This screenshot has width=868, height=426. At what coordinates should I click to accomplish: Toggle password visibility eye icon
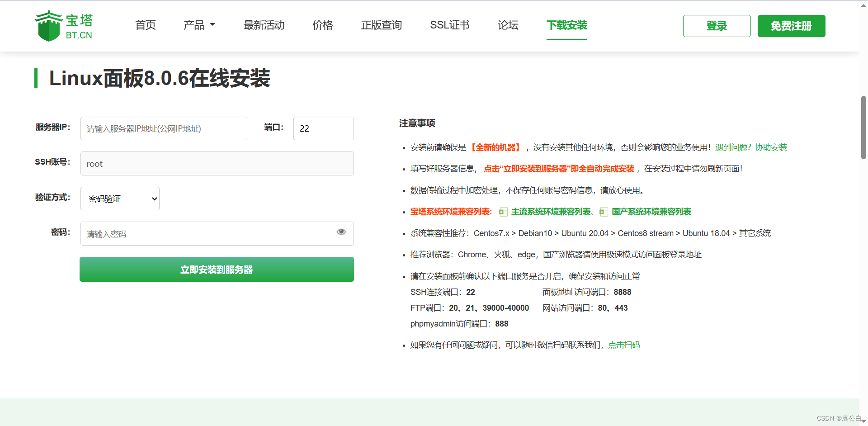[341, 232]
